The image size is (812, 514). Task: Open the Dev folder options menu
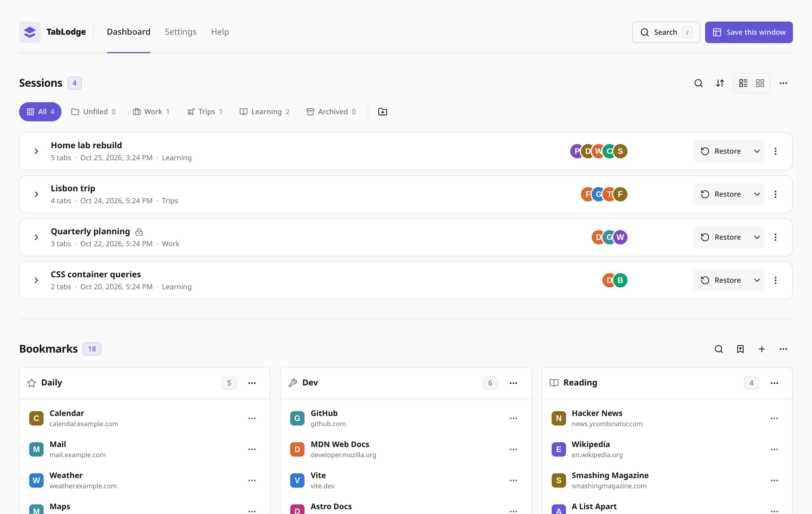(514, 383)
